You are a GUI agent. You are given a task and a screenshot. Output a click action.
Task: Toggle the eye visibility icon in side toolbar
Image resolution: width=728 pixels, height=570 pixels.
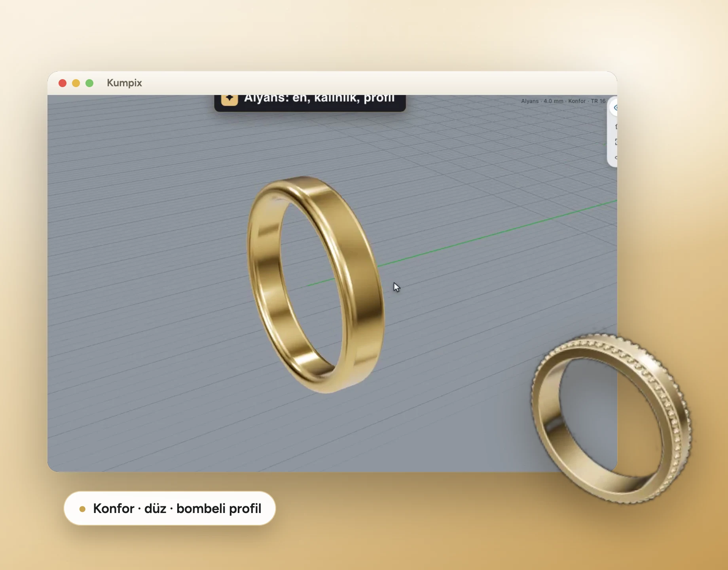point(614,108)
